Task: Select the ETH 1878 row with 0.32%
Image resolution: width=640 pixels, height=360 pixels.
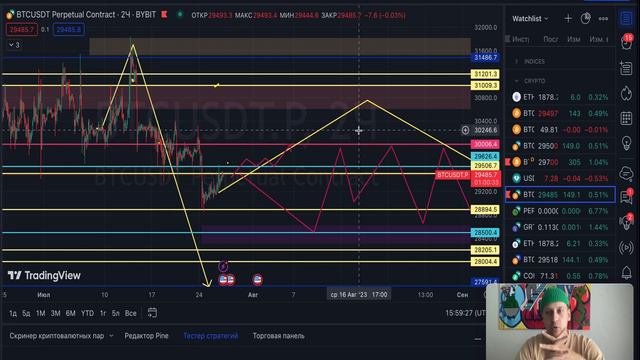Action: click(560, 97)
